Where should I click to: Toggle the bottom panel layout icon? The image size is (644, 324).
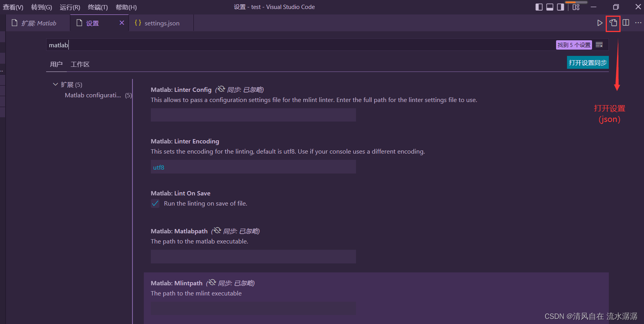pos(550,7)
